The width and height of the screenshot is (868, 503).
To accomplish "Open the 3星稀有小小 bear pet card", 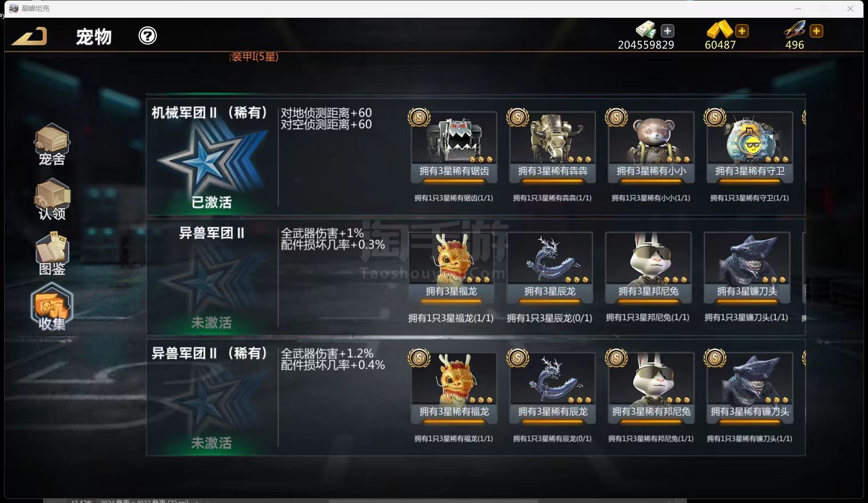I will (x=651, y=147).
